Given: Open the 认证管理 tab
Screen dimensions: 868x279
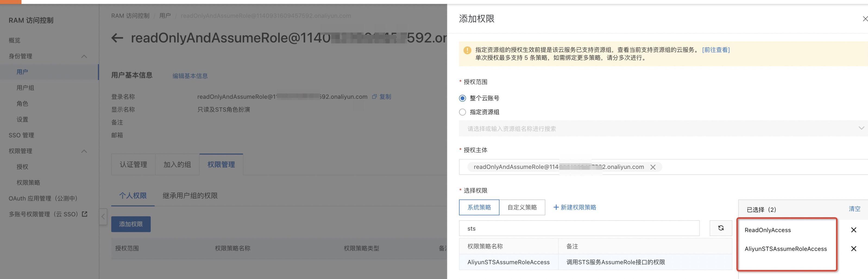Looking at the screenshot, I should point(133,165).
